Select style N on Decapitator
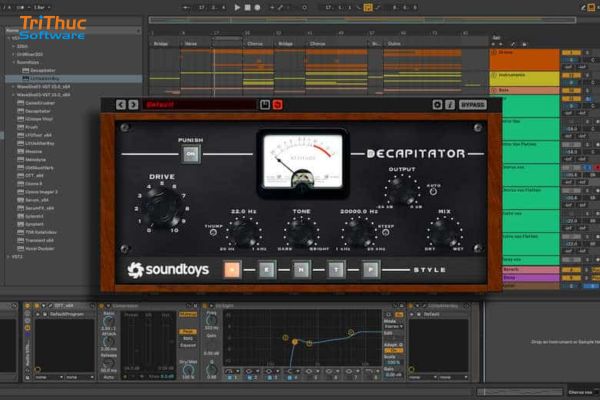The height and width of the screenshot is (400, 600). click(301, 269)
